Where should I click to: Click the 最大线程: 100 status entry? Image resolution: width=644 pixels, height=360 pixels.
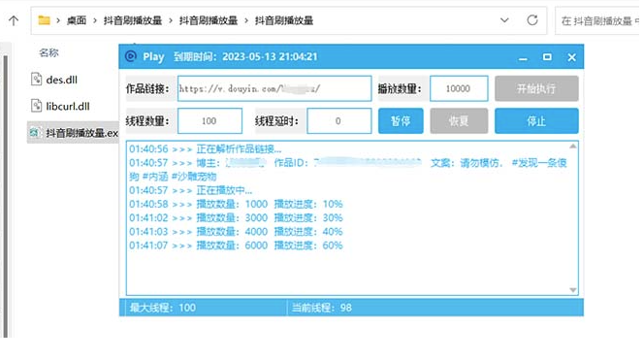(163, 308)
